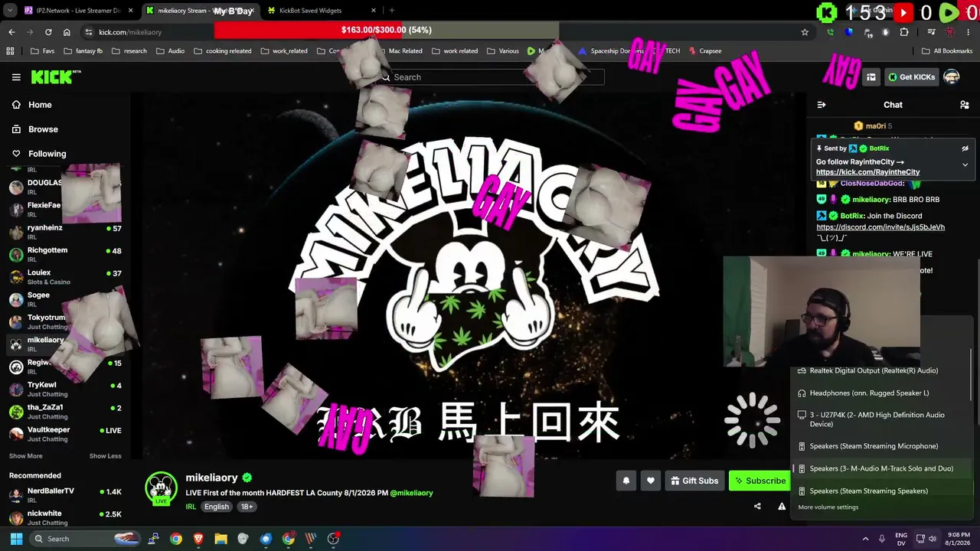The height and width of the screenshot is (551, 980).
Task: Click the Get KICKs button
Action: (911, 77)
